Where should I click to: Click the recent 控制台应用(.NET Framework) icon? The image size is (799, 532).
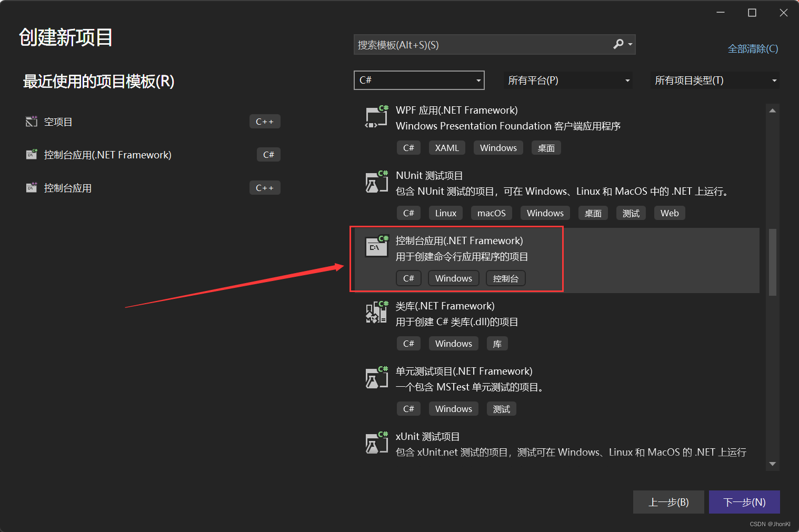point(32,155)
